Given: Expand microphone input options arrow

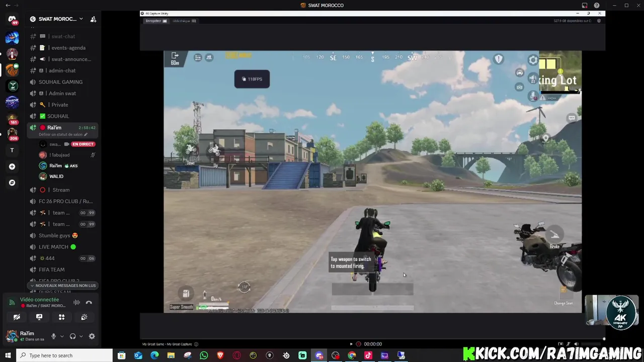Looking at the screenshot, I should (62, 336).
